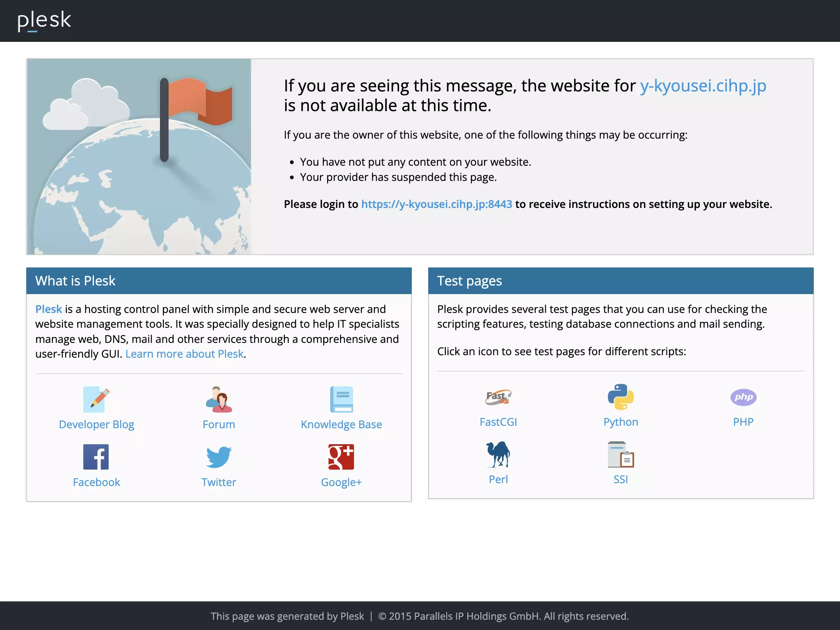Click 'Click an icon to see test pages' text
This screenshot has width=840, height=630.
(562, 352)
